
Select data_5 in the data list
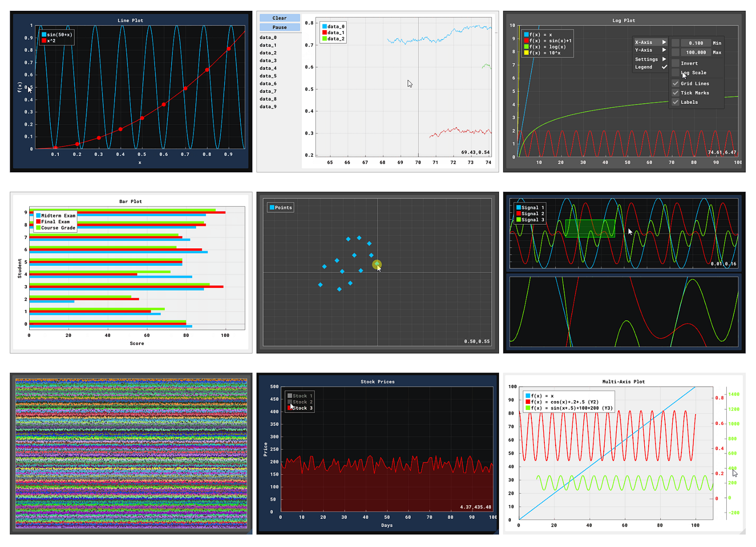(x=268, y=76)
